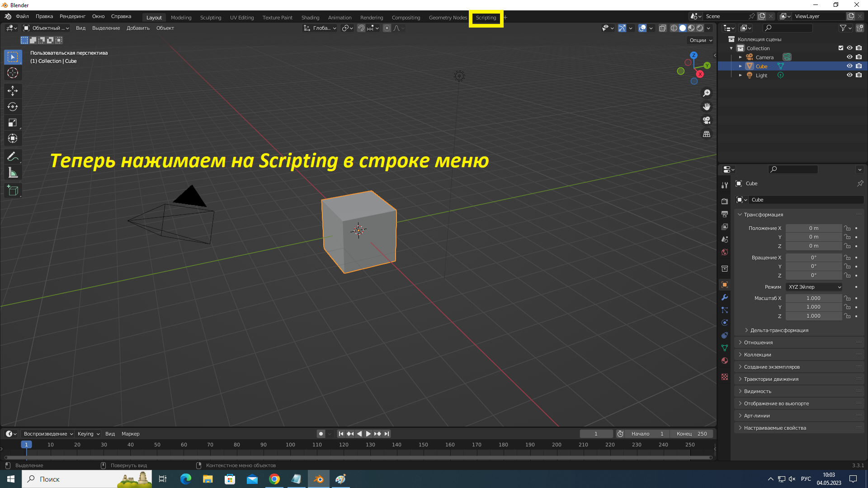Image resolution: width=868 pixels, height=488 pixels.
Task: Open the Object Data mesh tab
Action: pyautogui.click(x=725, y=348)
